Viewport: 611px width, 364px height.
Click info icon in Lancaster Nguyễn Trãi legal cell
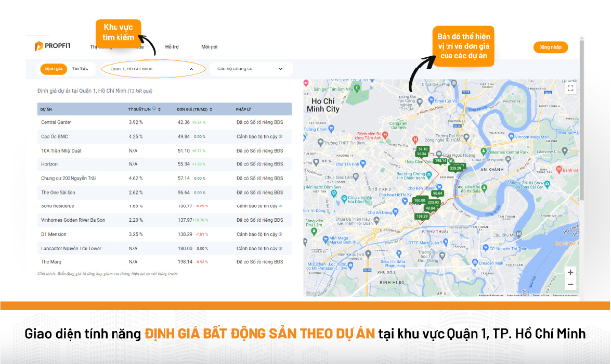click(x=281, y=248)
